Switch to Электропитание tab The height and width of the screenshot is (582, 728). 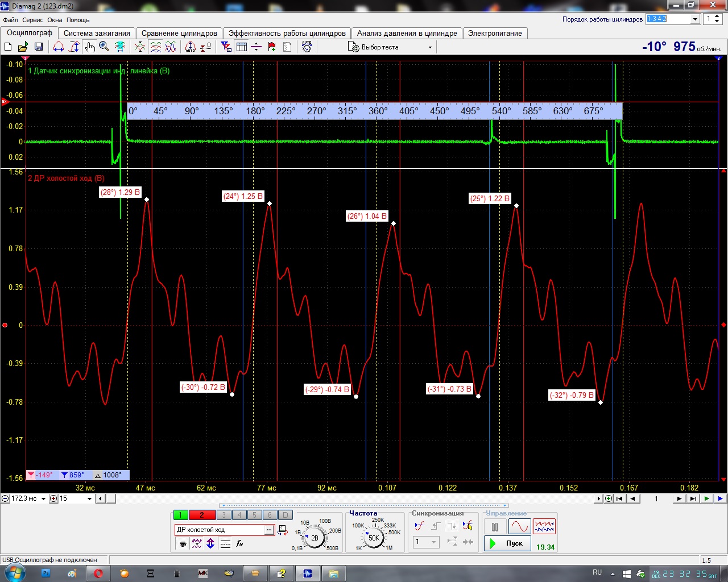(495, 33)
